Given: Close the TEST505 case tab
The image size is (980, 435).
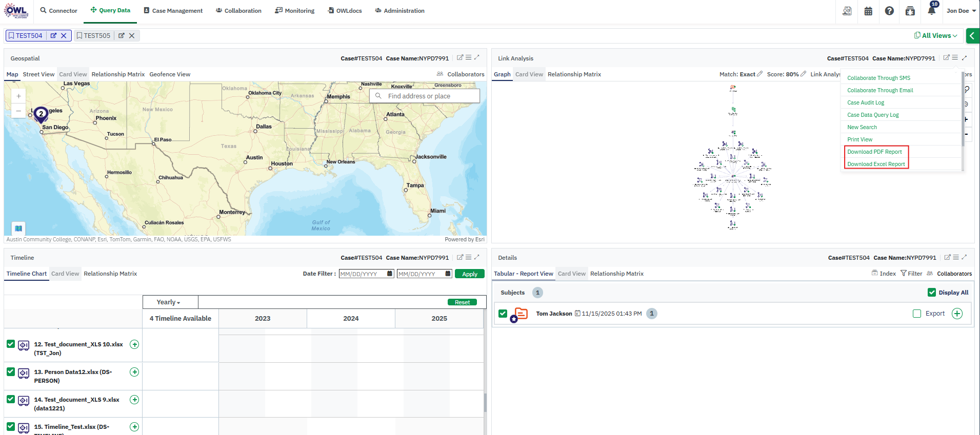Looking at the screenshot, I should pyautogui.click(x=132, y=36).
